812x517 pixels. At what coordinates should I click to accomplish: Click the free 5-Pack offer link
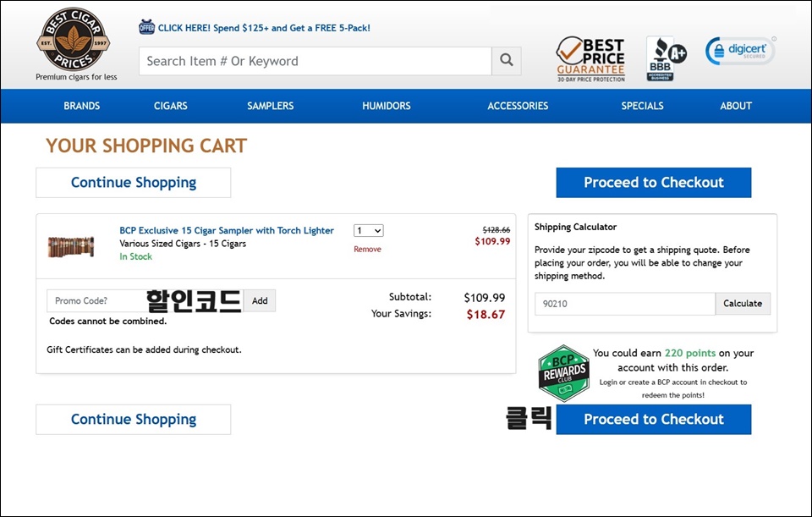coord(264,28)
